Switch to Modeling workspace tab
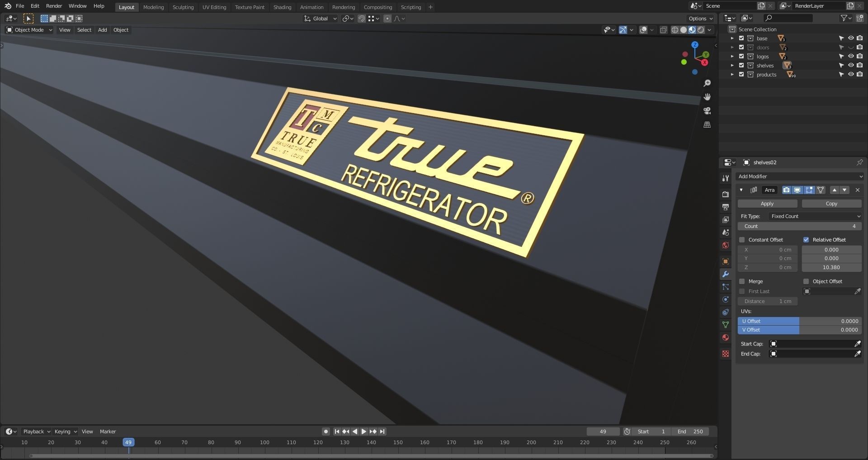Screen dimensions: 868x460 pos(153,7)
